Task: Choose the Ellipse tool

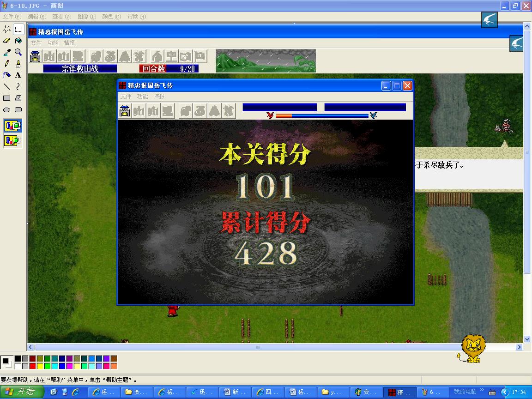Action: 7,109
